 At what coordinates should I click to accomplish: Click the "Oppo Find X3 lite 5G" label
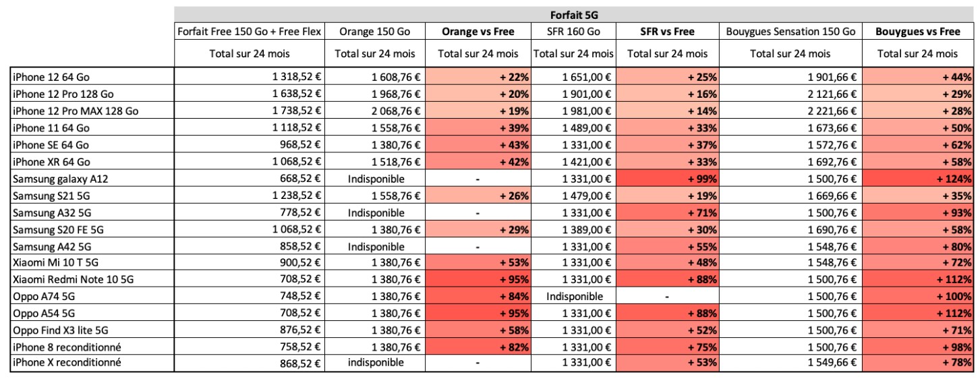point(59,330)
